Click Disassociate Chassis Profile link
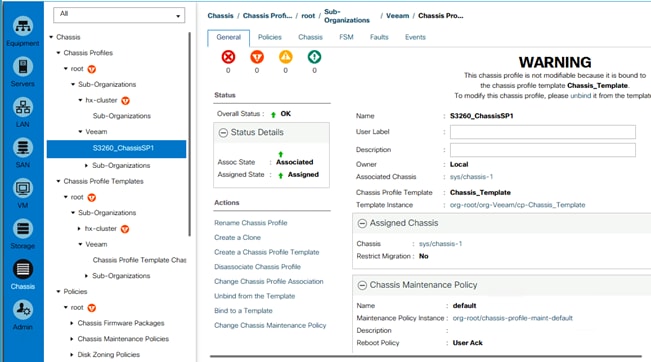Viewport: 651px width, 362px height. pyautogui.click(x=257, y=267)
